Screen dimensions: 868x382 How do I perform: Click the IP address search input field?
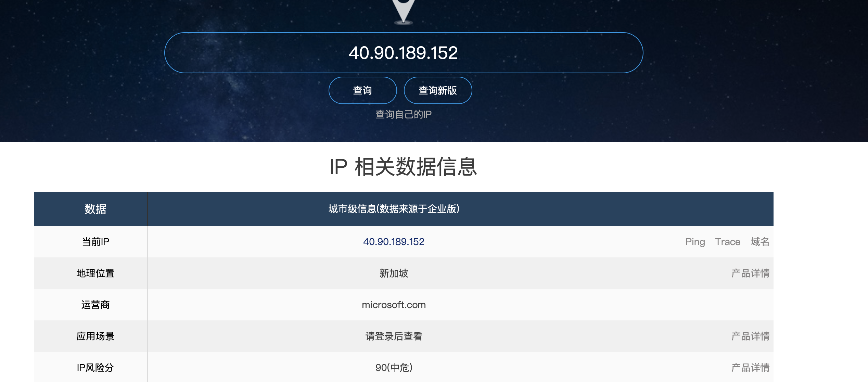(x=404, y=53)
